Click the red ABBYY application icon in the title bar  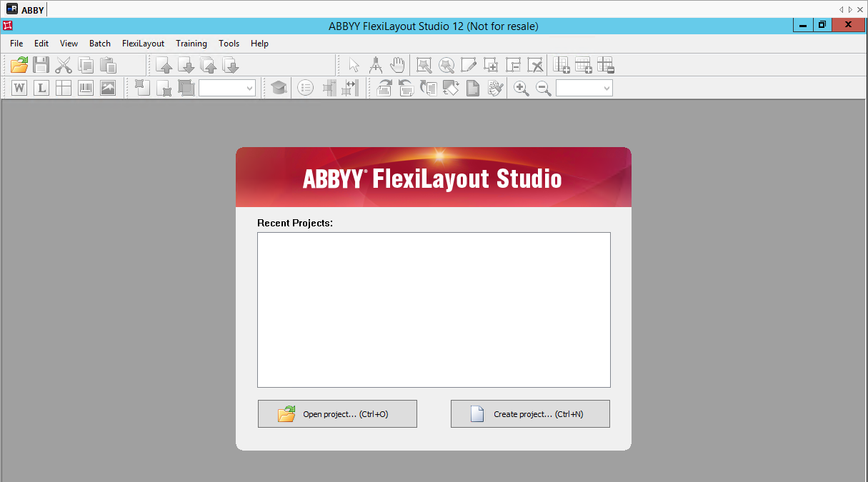[x=8, y=26]
